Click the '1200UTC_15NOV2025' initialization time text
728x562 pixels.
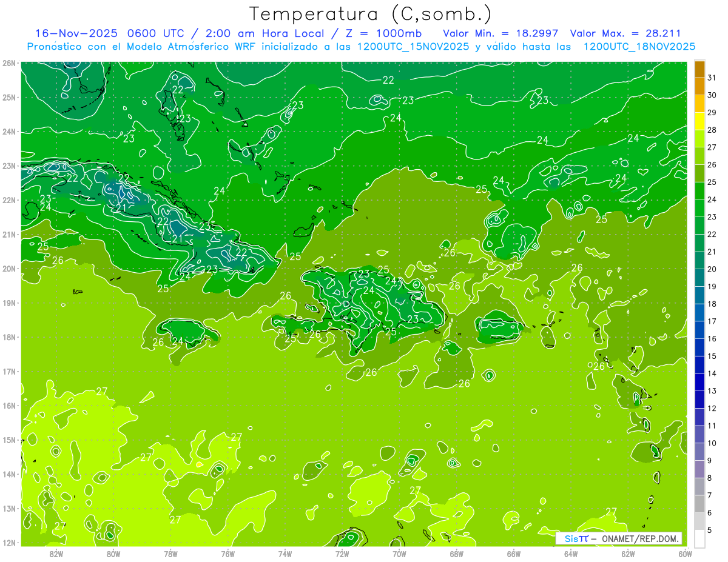[x=413, y=47]
